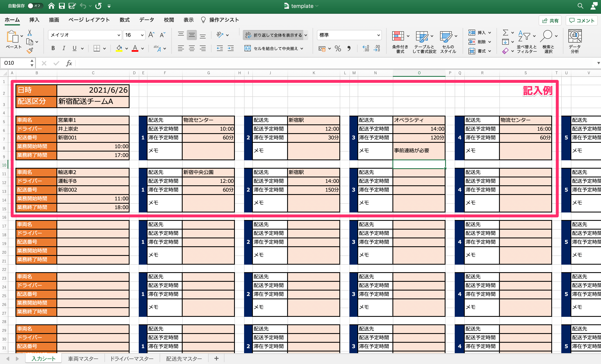Click the Home icon in title bar
The height and width of the screenshot is (364, 601).
click(x=51, y=6)
